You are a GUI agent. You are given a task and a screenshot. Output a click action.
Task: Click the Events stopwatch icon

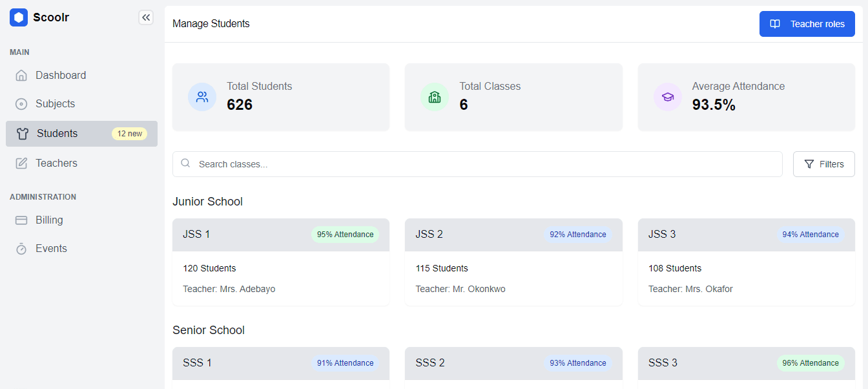pyautogui.click(x=21, y=249)
